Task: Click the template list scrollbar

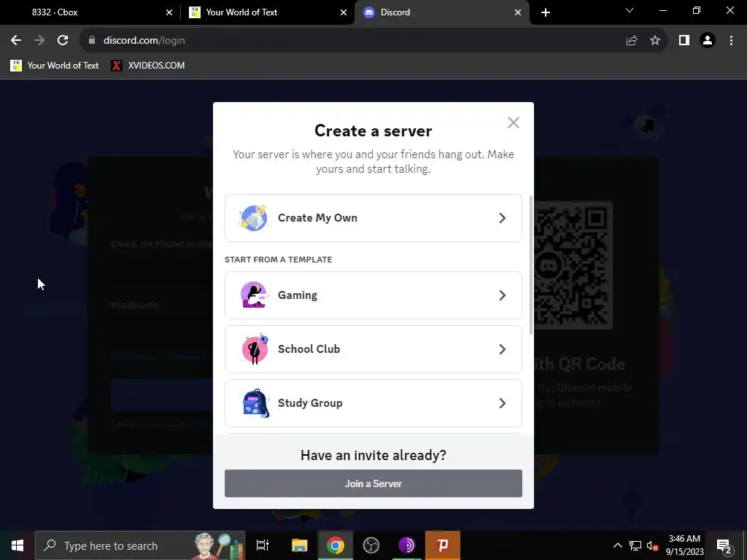Action: point(531,264)
